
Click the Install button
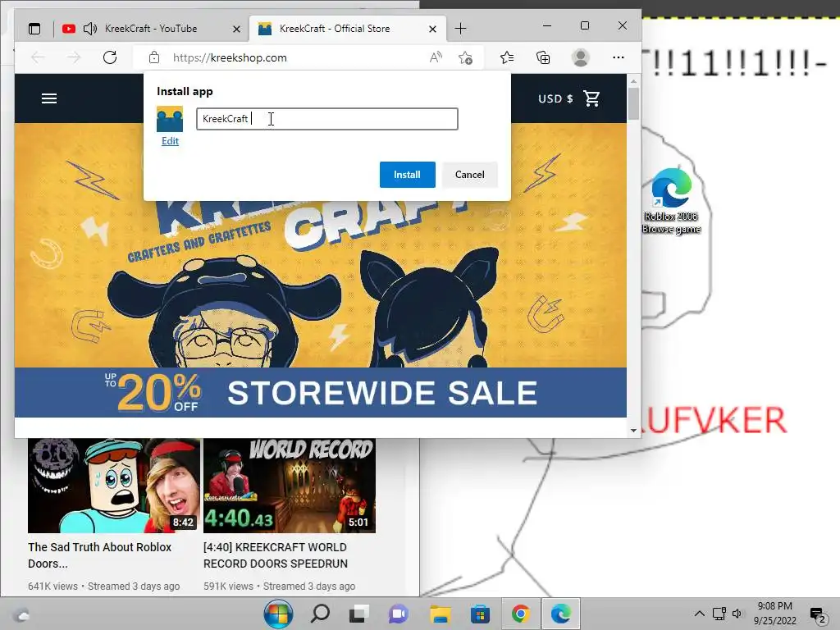click(407, 175)
